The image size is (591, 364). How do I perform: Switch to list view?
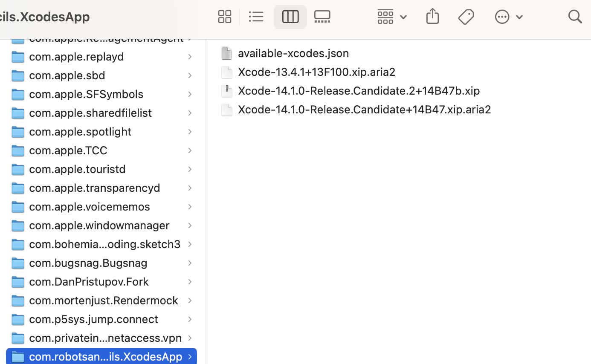pyautogui.click(x=256, y=17)
